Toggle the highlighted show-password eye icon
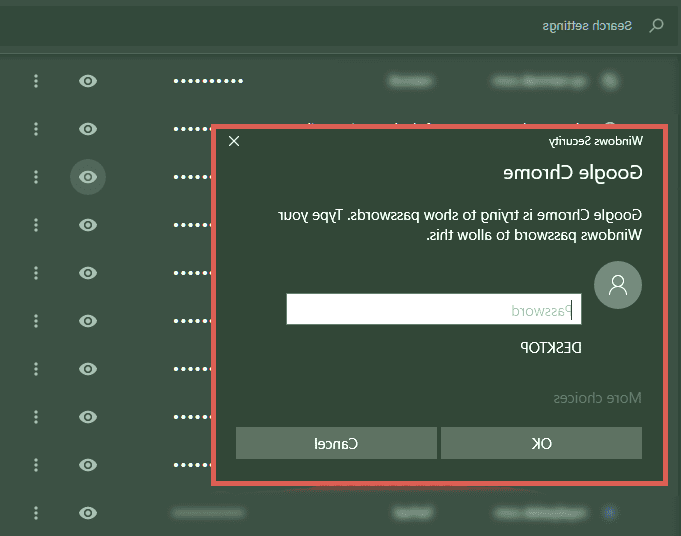Screen dimensions: 681x536 [x=88, y=177]
